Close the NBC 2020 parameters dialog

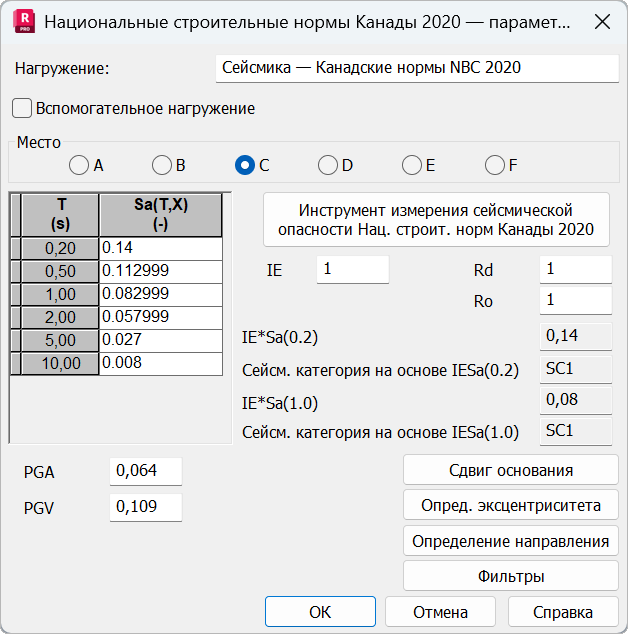tap(602, 22)
